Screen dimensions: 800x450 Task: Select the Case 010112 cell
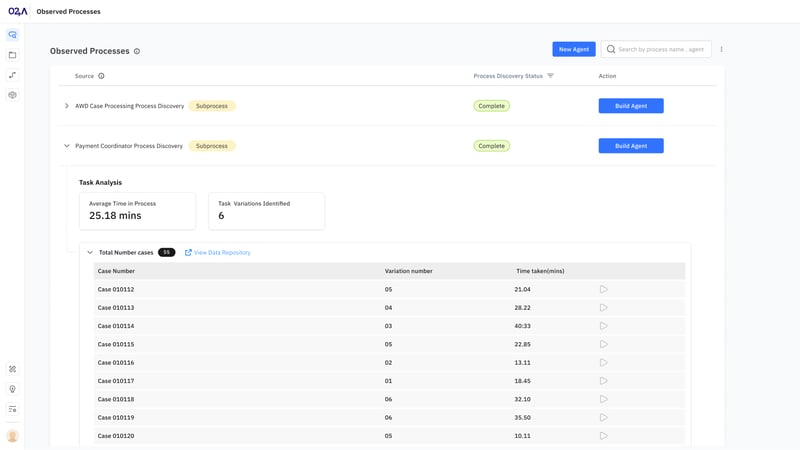click(116, 289)
